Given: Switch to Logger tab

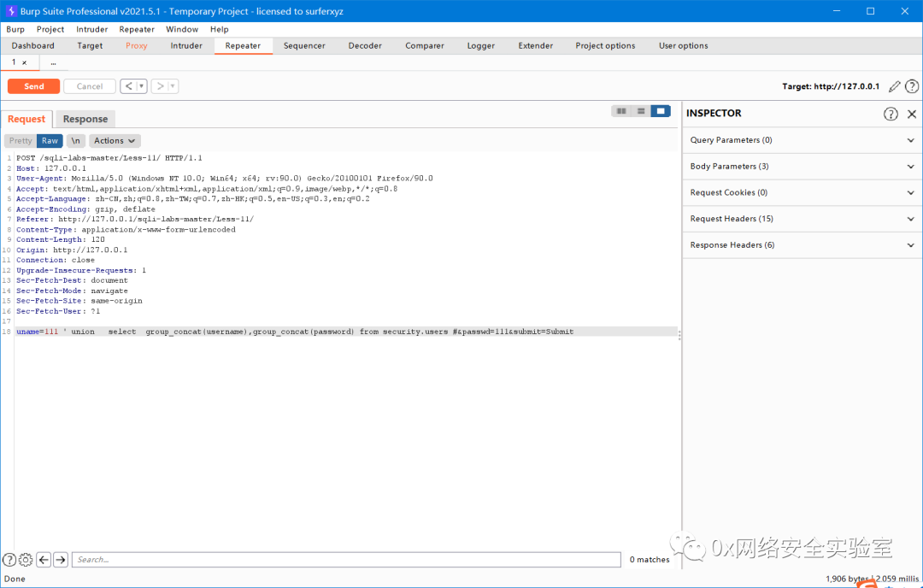Looking at the screenshot, I should pos(481,46).
